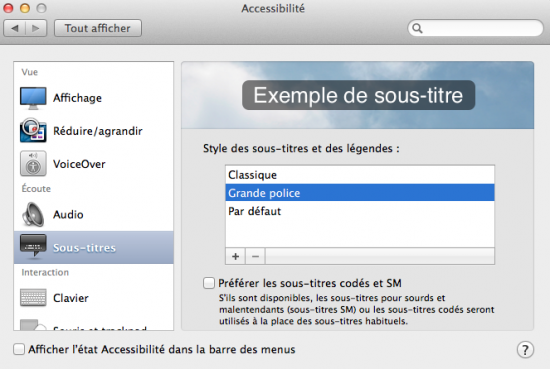Screen dimensions: 550x369
Task: Click the Affichage label in sidebar
Action: coord(78,98)
